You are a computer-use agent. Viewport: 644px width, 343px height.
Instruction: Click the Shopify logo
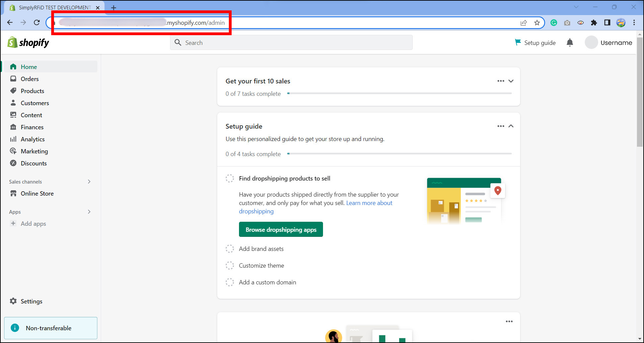pos(28,43)
